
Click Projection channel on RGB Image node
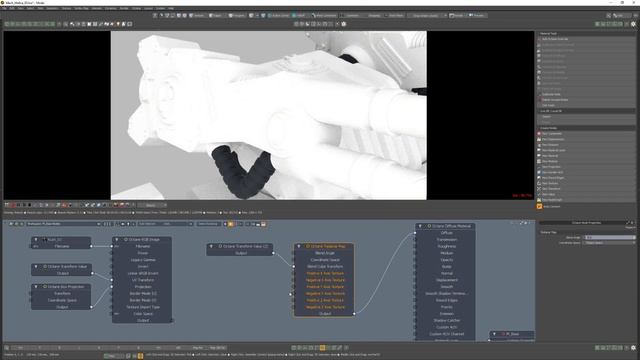tap(142, 287)
